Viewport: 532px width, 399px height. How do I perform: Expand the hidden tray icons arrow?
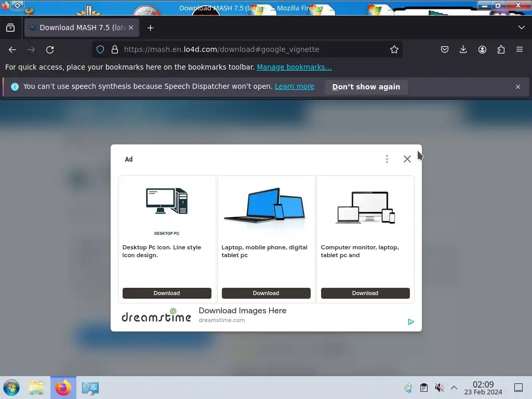454,388
